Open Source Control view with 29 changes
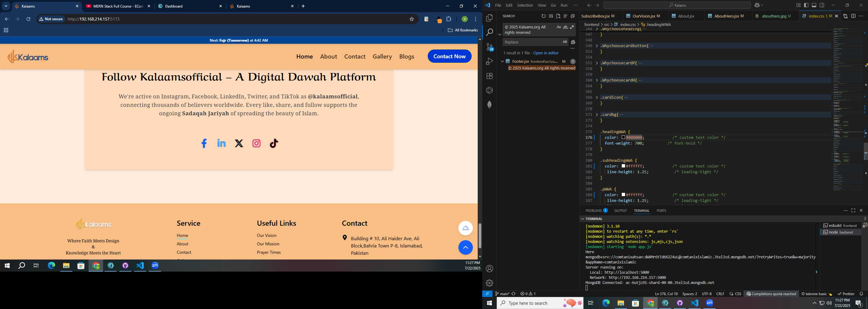 pos(489,46)
